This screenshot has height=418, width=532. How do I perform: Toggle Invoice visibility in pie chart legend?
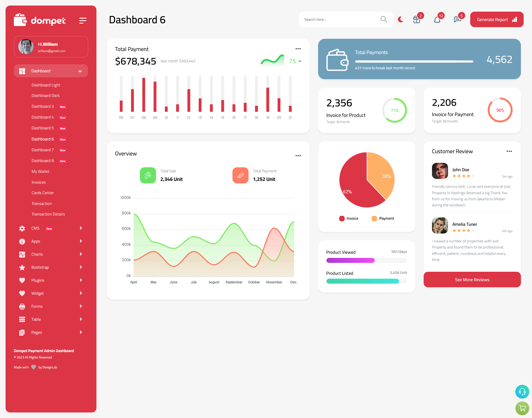348,218
